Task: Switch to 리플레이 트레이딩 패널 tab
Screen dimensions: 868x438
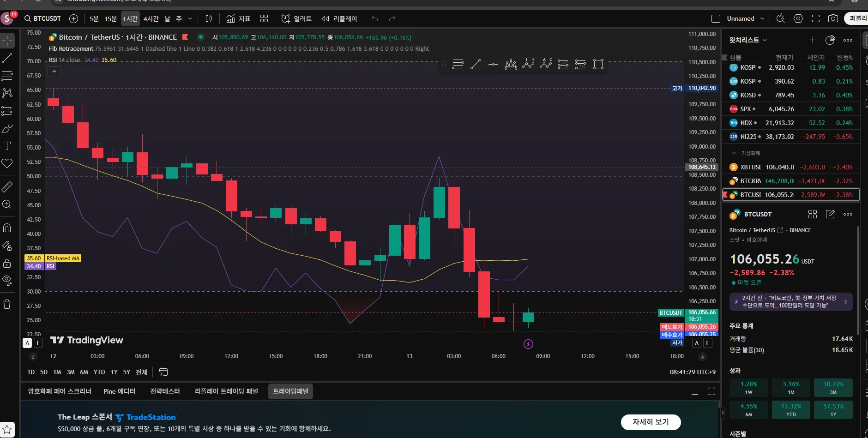Action: 226,391
